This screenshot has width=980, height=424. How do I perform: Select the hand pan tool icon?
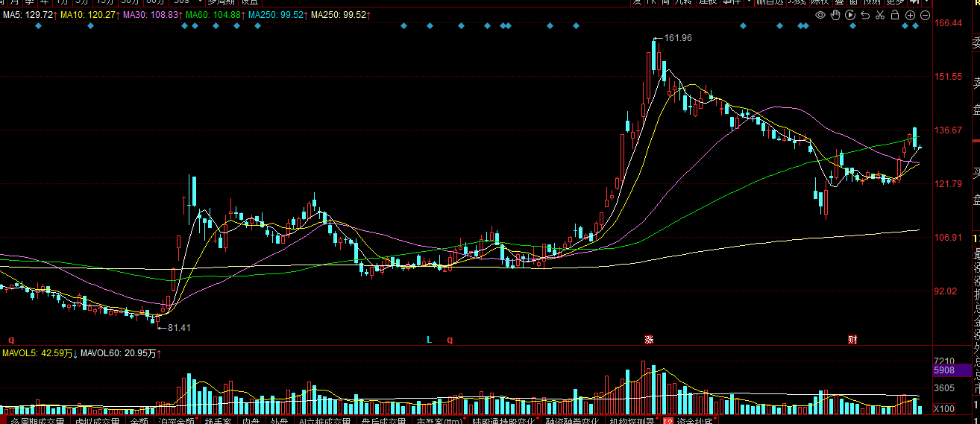point(835,15)
